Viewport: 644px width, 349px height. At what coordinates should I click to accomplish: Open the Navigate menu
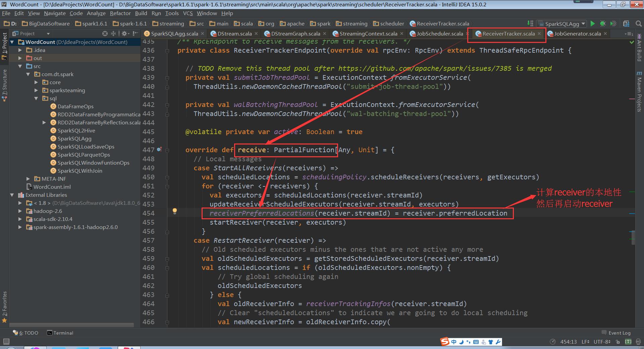point(55,13)
